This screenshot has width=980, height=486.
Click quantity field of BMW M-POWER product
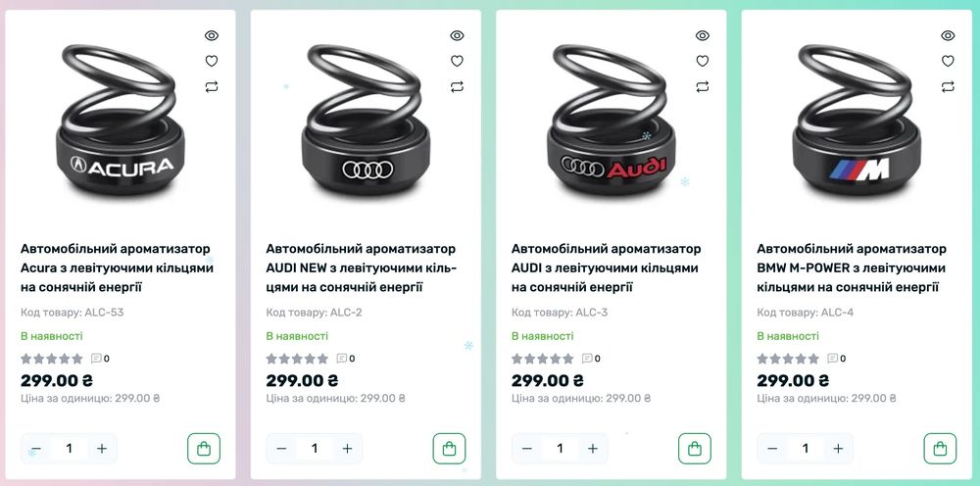pos(805,449)
